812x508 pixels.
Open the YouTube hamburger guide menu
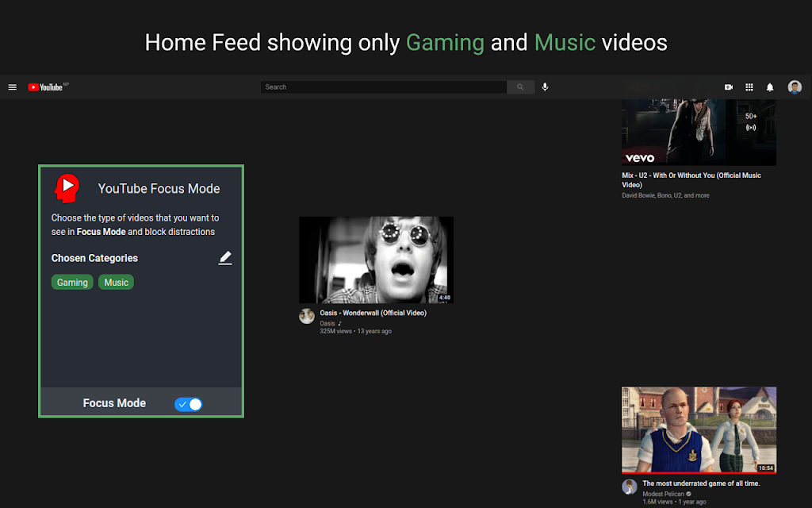pyautogui.click(x=13, y=87)
